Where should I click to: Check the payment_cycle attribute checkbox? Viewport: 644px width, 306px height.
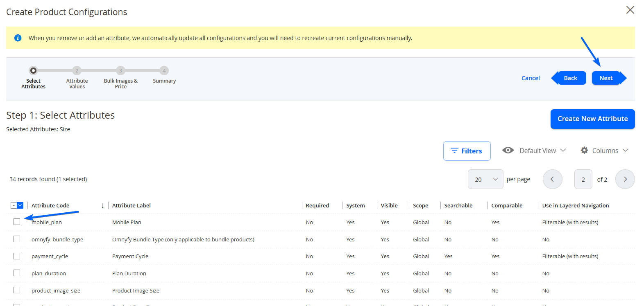click(17, 256)
